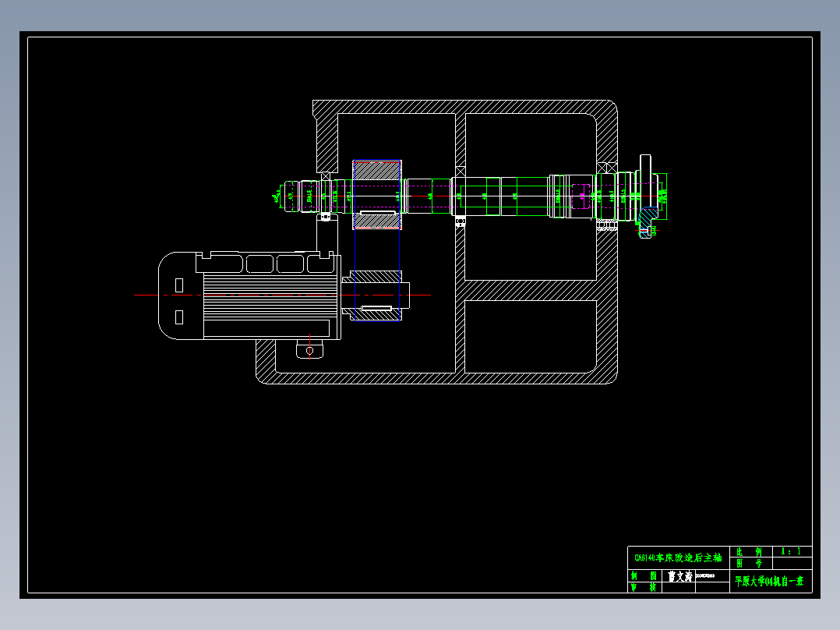Select the motor mounting foot with the bolt circle
Viewport: 840px width, 630px height.
click(x=309, y=349)
